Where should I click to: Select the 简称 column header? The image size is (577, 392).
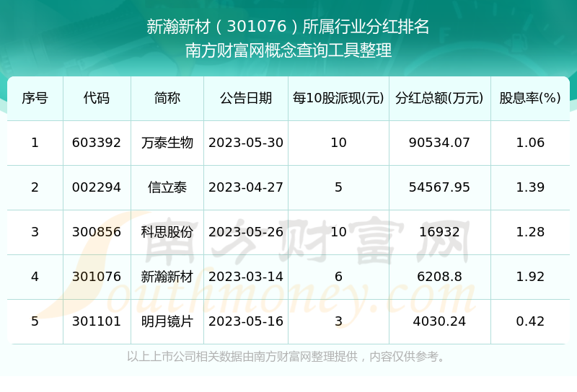click(x=167, y=98)
